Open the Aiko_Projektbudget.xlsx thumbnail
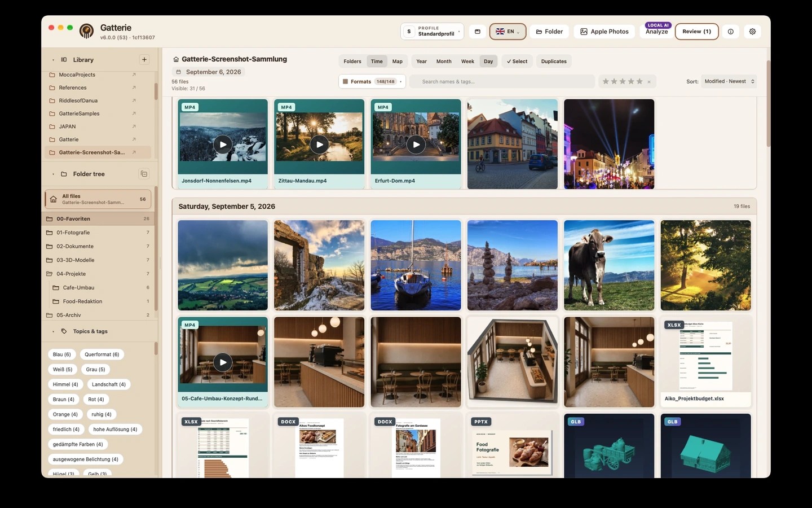 point(705,362)
